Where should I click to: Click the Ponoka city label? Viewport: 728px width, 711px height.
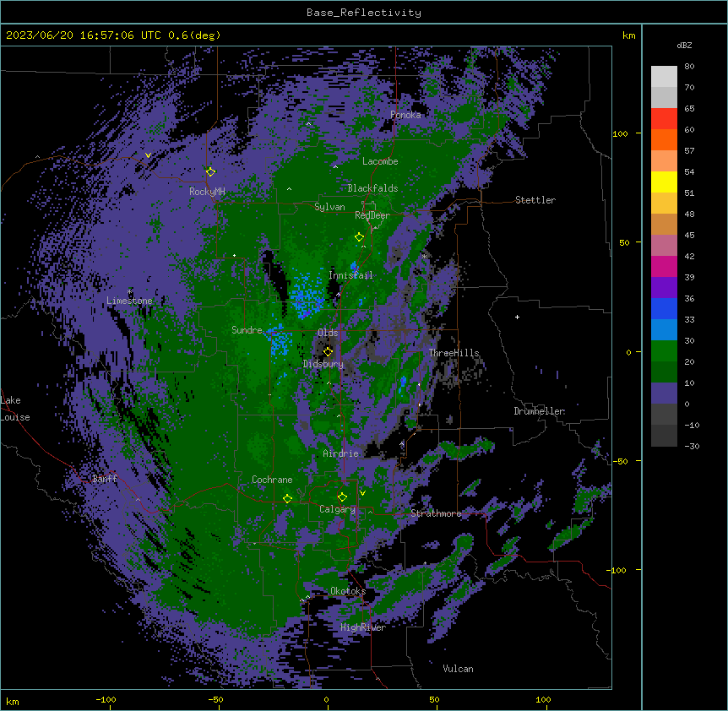coord(405,115)
